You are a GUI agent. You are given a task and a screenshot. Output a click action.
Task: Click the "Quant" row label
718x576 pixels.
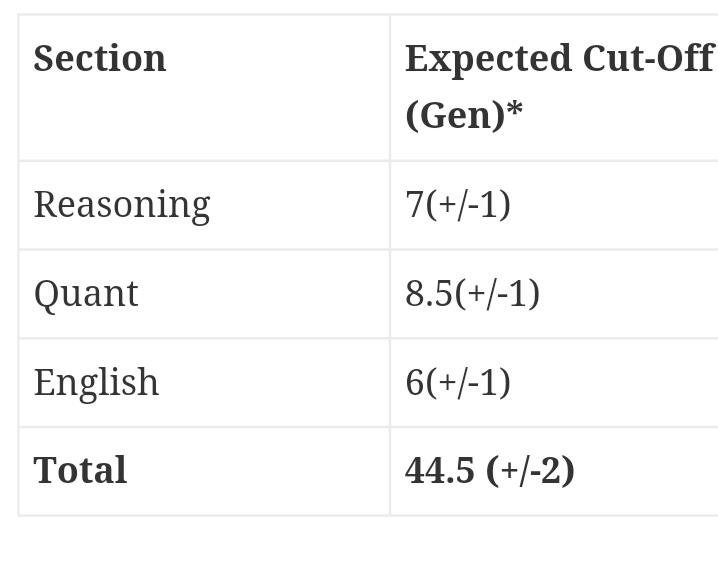click(x=86, y=293)
